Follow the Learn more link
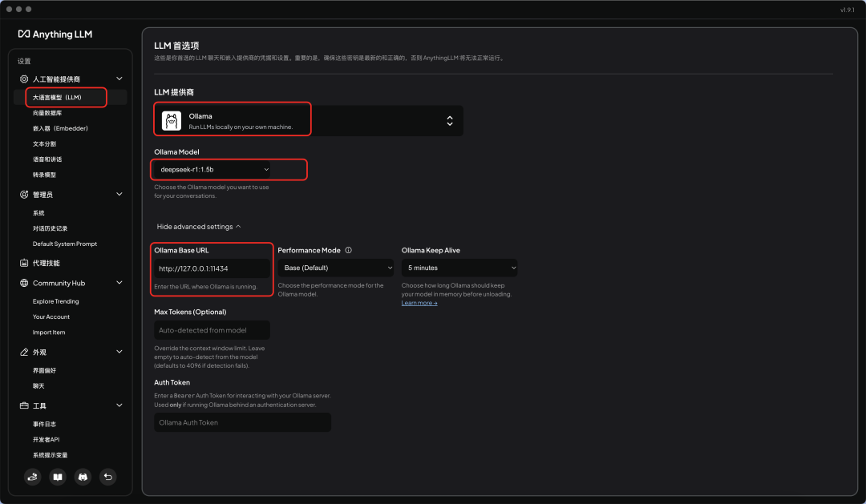 coord(419,303)
